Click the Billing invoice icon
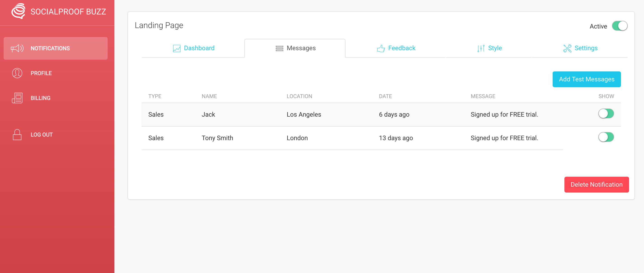This screenshot has width=644, height=273. point(17,98)
